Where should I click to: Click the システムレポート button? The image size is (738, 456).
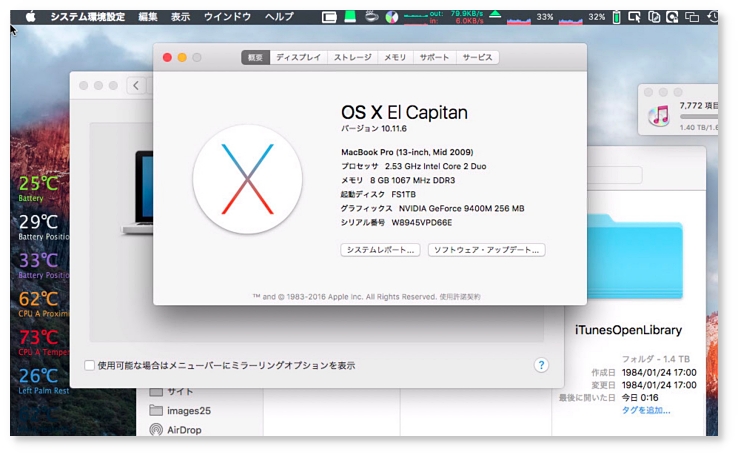pos(381,250)
